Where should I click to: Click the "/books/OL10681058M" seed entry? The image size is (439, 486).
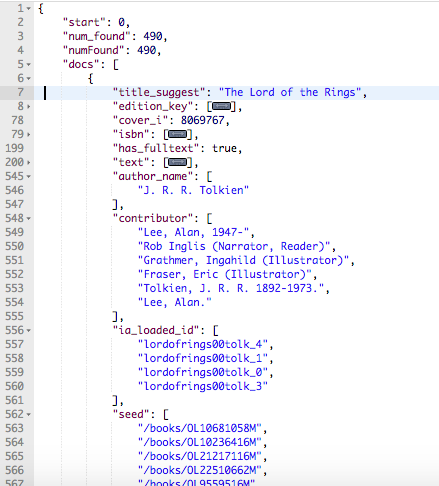(200, 428)
